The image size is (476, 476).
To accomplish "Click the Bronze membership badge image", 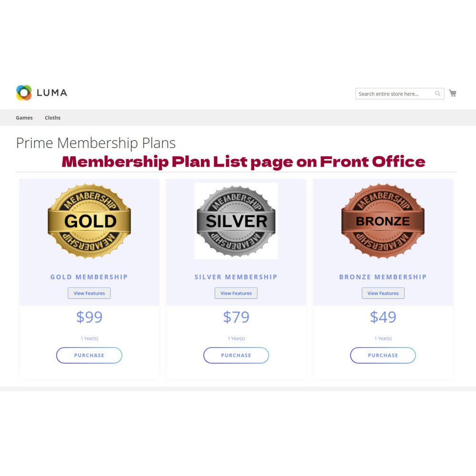I will (383, 221).
